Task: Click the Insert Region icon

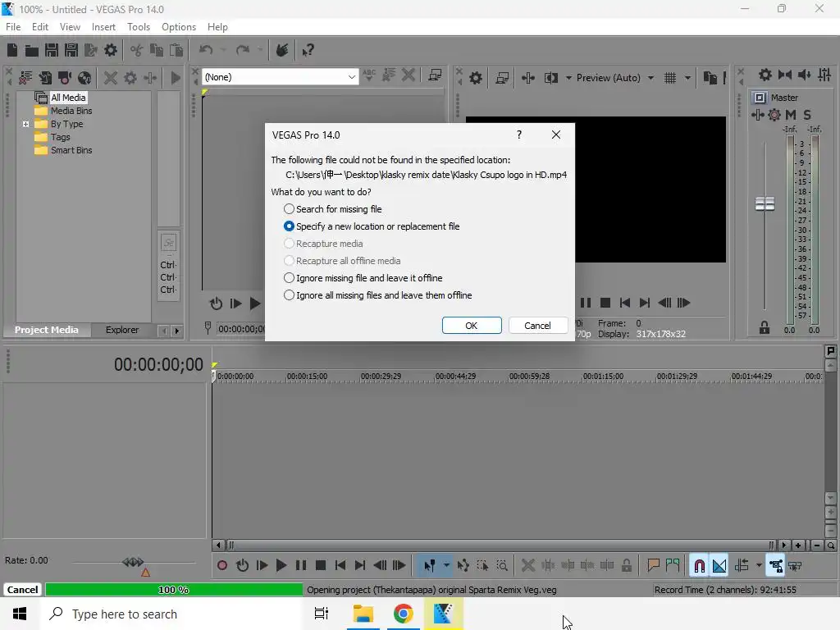Action: click(673, 565)
